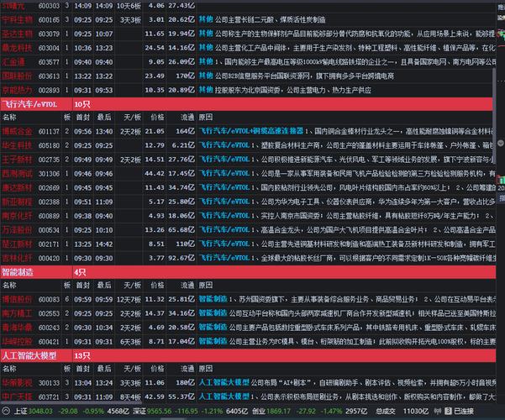Sort 智能制造 table by 天/板 column
Viewport: 505px width, 420px height.
[x=133, y=285]
